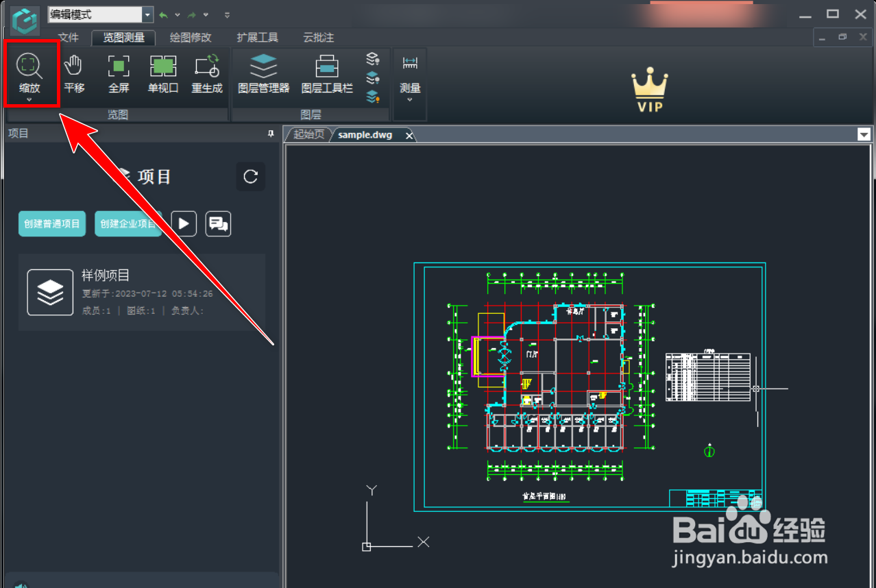The image size is (876, 588).
Task: Click the 创建企业项目 button
Action: pos(128,223)
